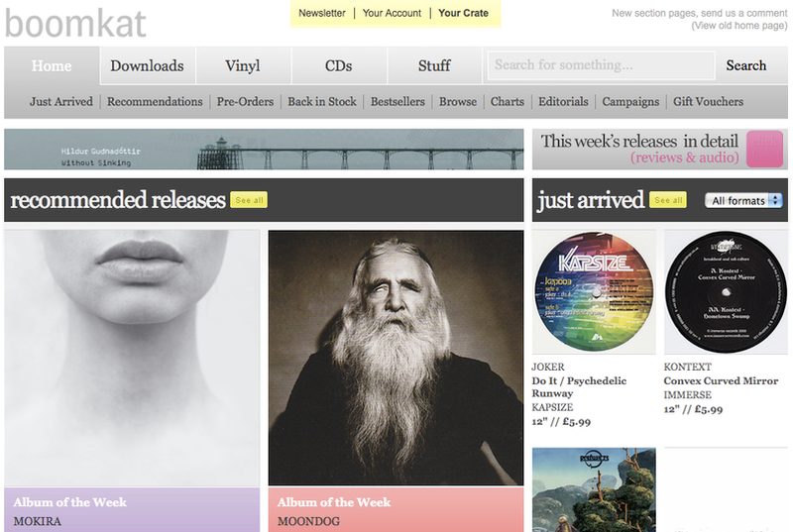Open 'Convex Curved Mirror' title
Image resolution: width=793 pixels, height=532 pixels.
click(722, 381)
